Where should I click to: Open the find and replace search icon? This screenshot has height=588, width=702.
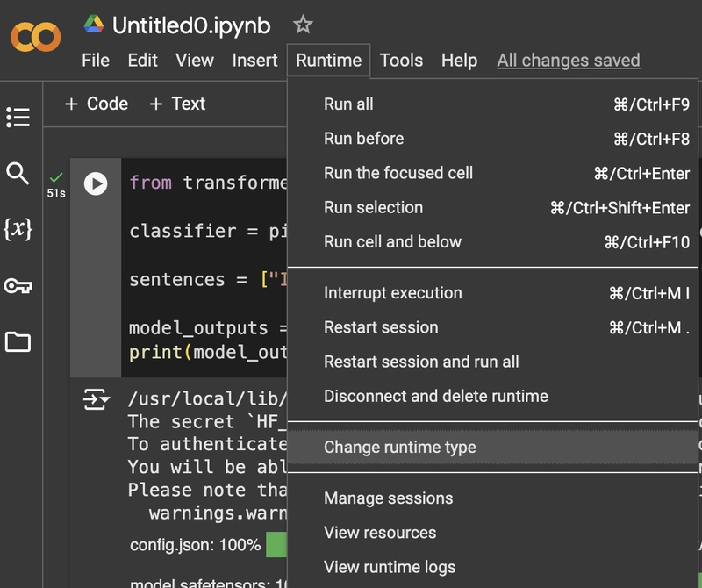[18, 173]
